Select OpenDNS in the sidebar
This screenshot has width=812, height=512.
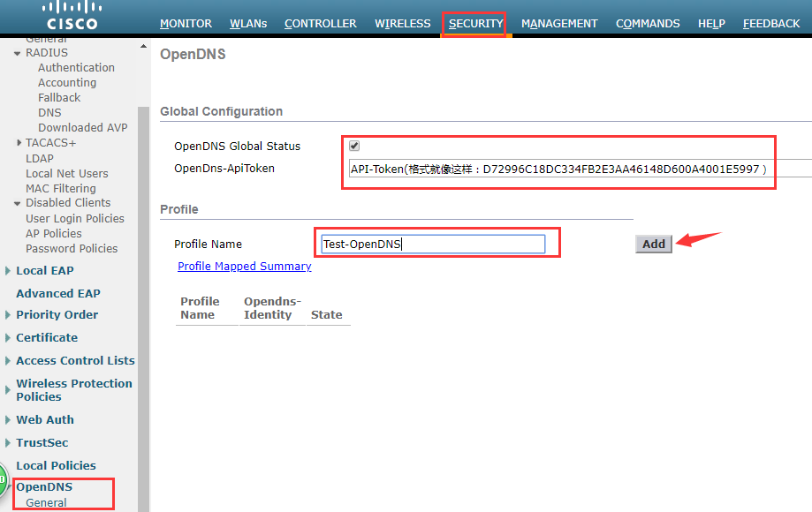click(x=44, y=487)
